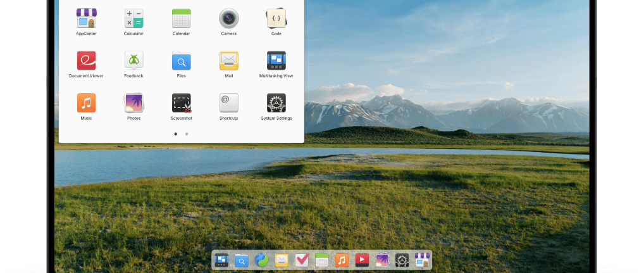644x273 pixels.
Task: Open Photos from the app grid
Action: pos(134,103)
